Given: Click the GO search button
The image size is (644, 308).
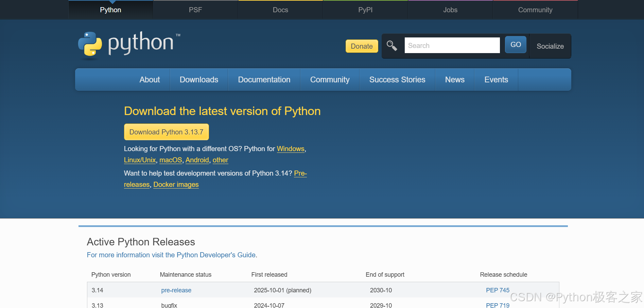Looking at the screenshot, I should point(516,45).
